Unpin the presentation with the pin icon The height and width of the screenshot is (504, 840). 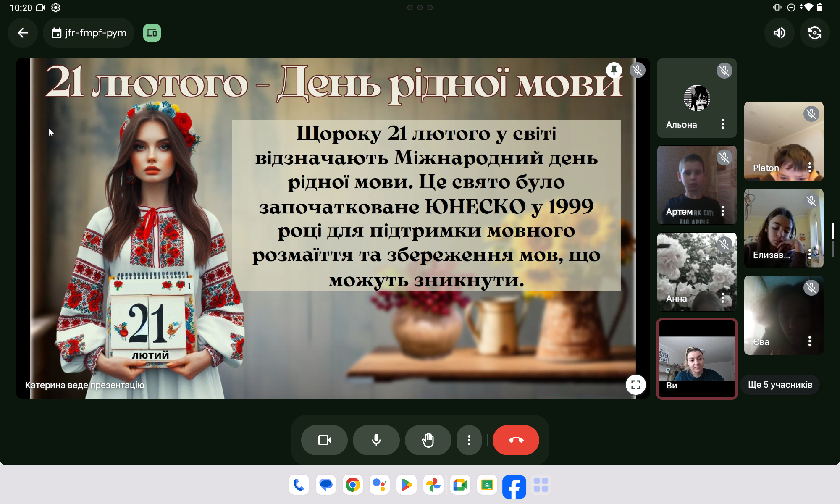coord(614,70)
